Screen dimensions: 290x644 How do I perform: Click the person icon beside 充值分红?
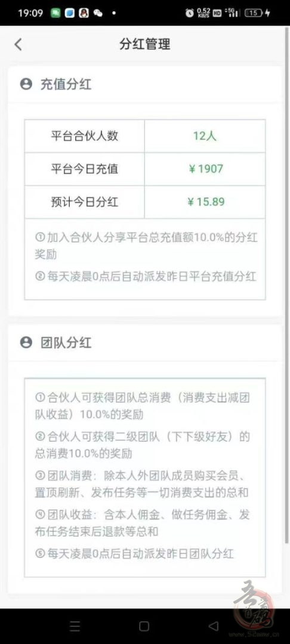[x=26, y=84]
